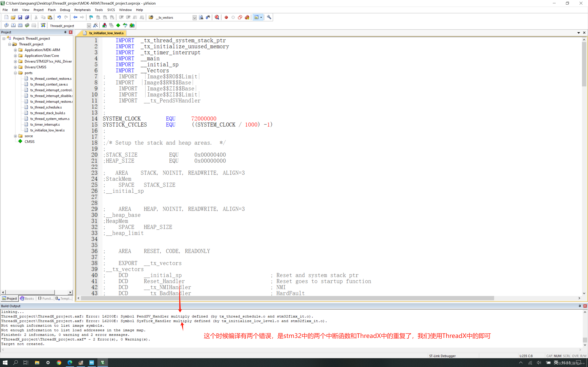Toggle the Project panel pin
This screenshot has height=367, width=588.
65,32
